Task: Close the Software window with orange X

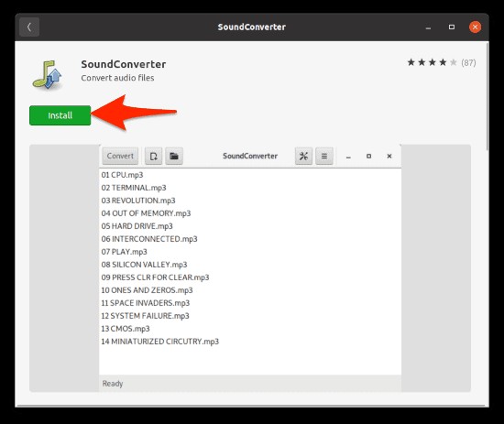Action: (475, 27)
